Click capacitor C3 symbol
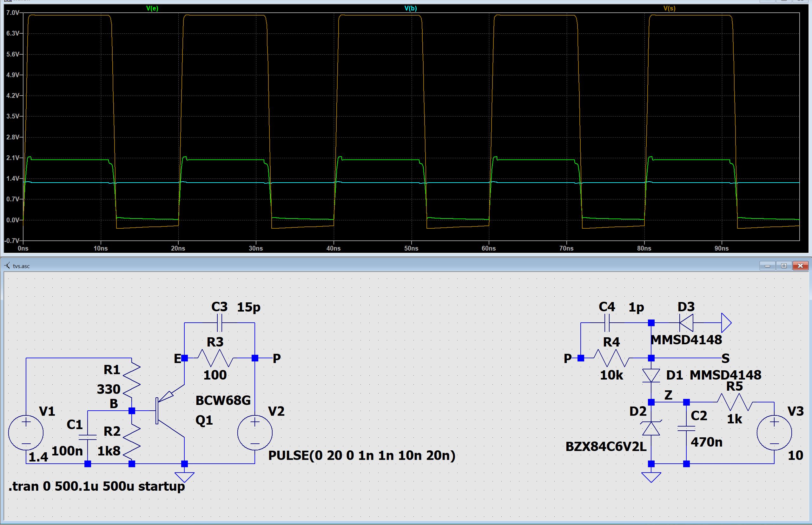Viewport: 812px width, 525px height. 220,323
